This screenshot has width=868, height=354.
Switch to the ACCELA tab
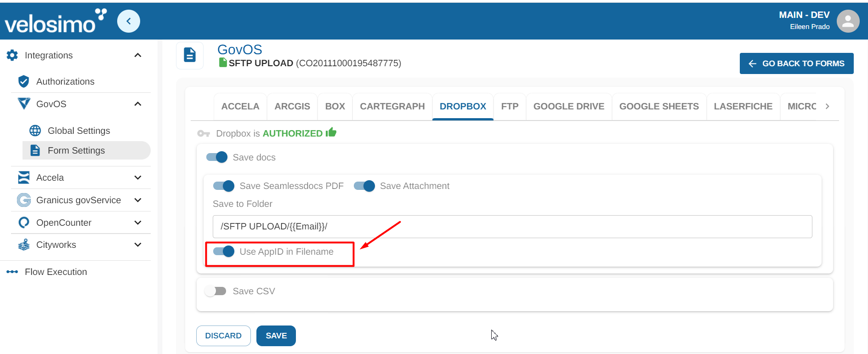pyautogui.click(x=240, y=106)
